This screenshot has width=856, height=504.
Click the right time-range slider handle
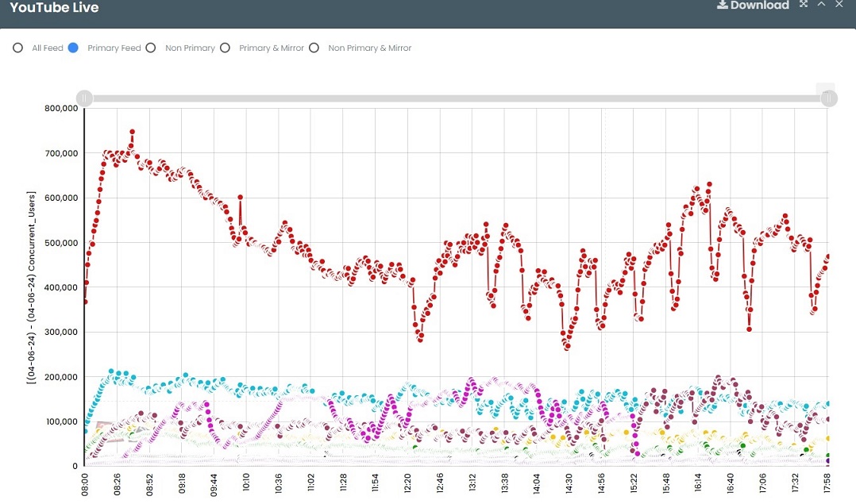pyautogui.click(x=828, y=98)
